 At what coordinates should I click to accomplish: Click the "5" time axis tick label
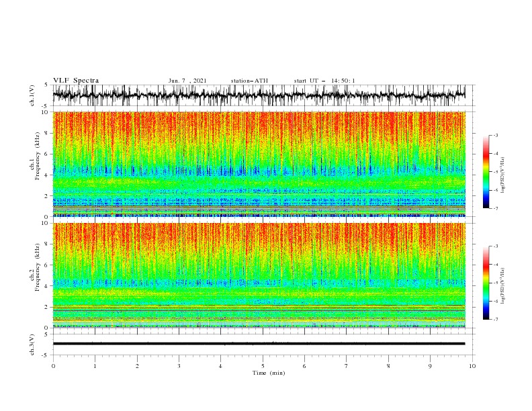[263, 366]
